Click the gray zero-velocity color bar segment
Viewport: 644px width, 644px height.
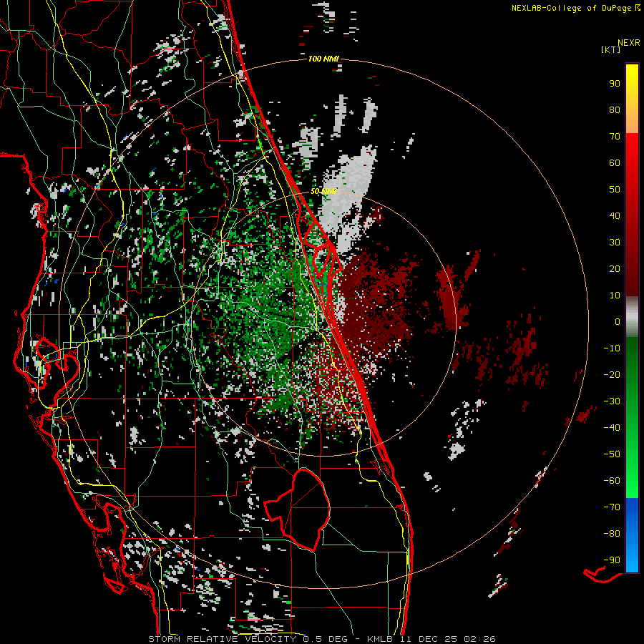point(632,317)
